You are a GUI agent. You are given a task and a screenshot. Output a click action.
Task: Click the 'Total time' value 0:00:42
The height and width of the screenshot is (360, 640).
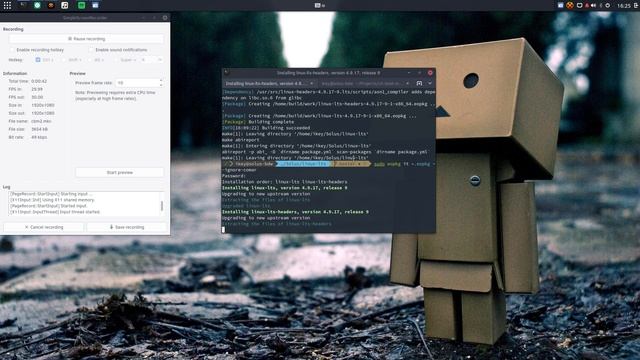39,81
